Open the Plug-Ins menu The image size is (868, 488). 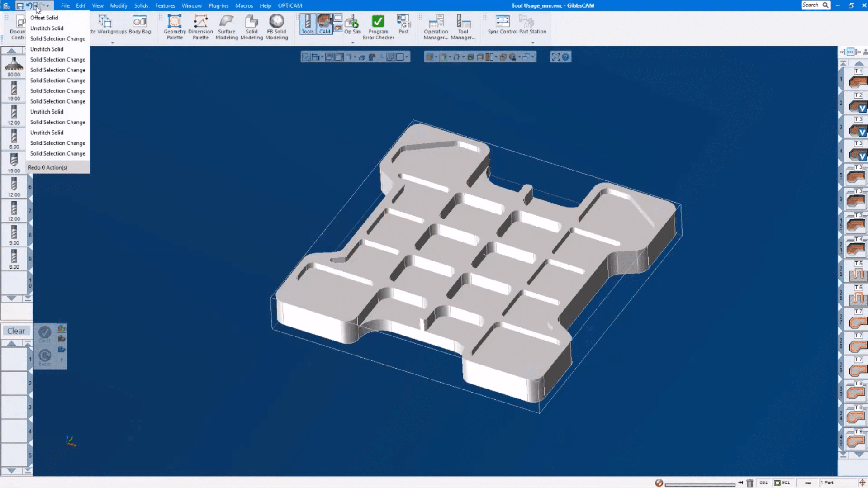tap(218, 5)
